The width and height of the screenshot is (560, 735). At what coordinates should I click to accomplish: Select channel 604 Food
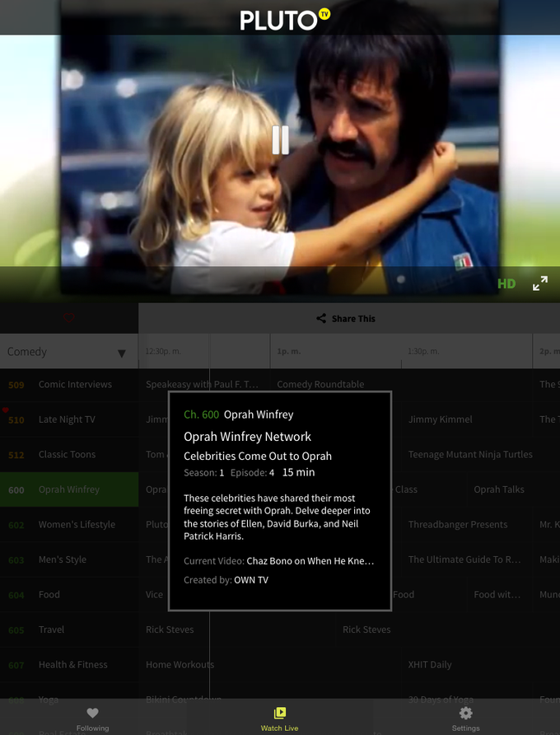coord(69,594)
